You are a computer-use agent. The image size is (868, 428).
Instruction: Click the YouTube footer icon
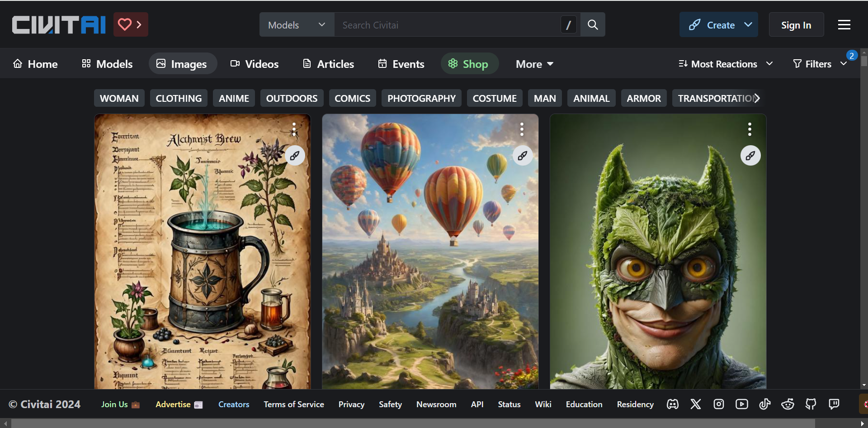pos(741,404)
